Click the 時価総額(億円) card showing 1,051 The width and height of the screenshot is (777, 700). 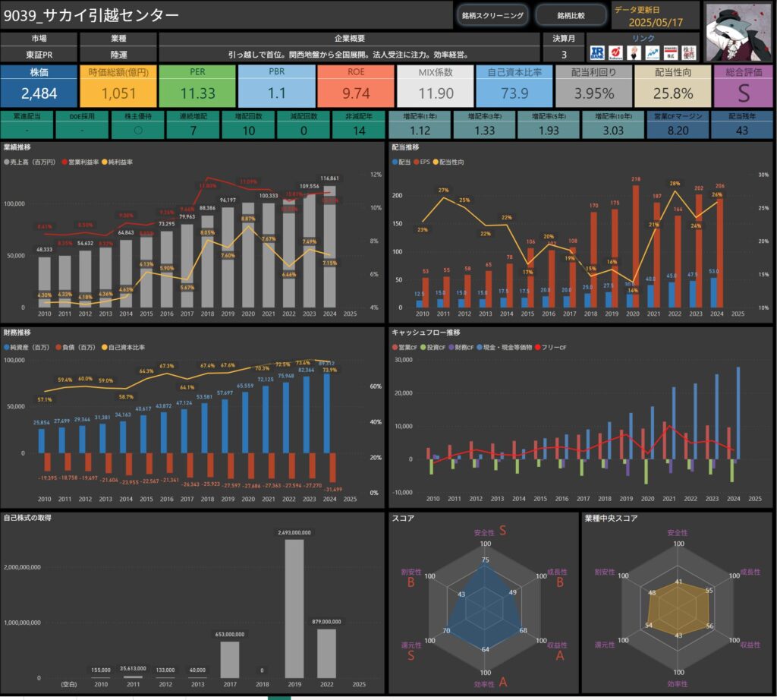pyautogui.click(x=118, y=87)
